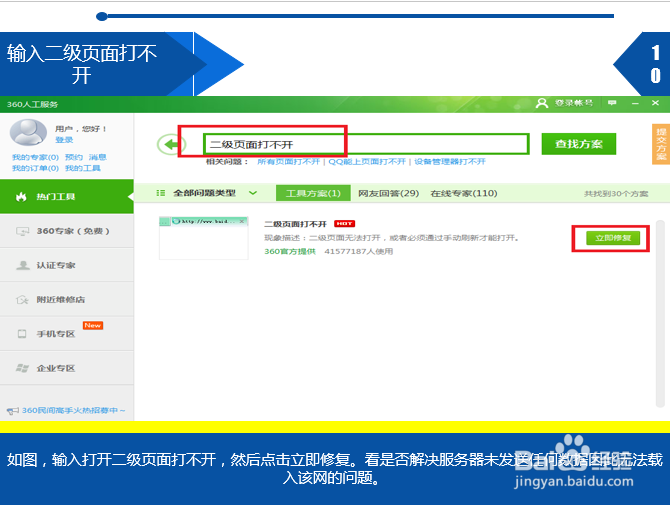Click the phone icon beside 手机专区
This screenshot has height=505, width=670.
[22, 334]
